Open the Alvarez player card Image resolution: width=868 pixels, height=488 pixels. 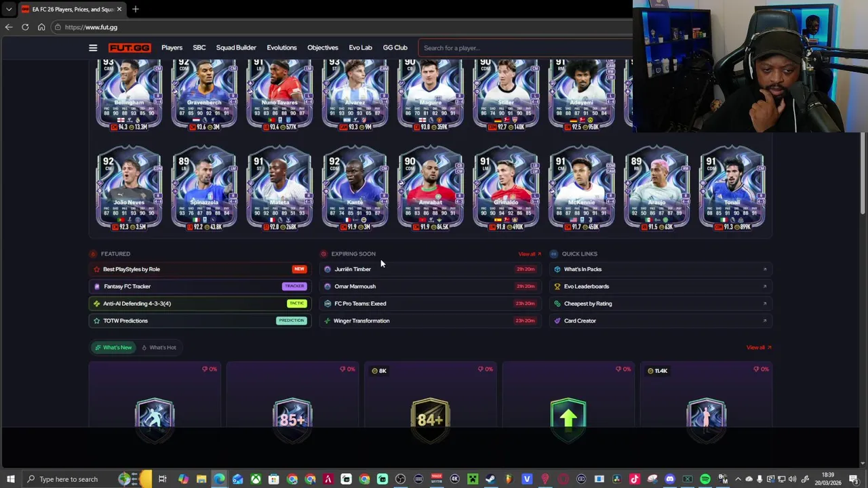[x=355, y=95]
